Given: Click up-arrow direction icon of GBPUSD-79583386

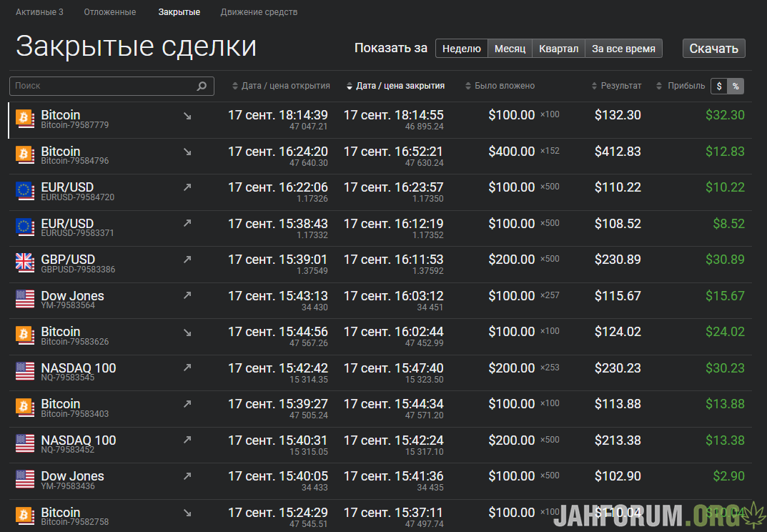Looking at the screenshot, I should 187,260.
